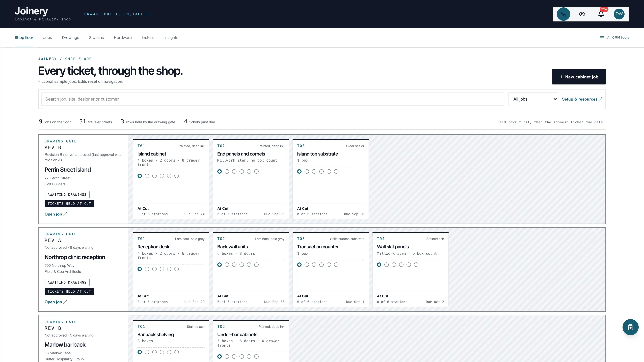View the Insights tab
Screen dimensions: 644x362
(x=171, y=38)
